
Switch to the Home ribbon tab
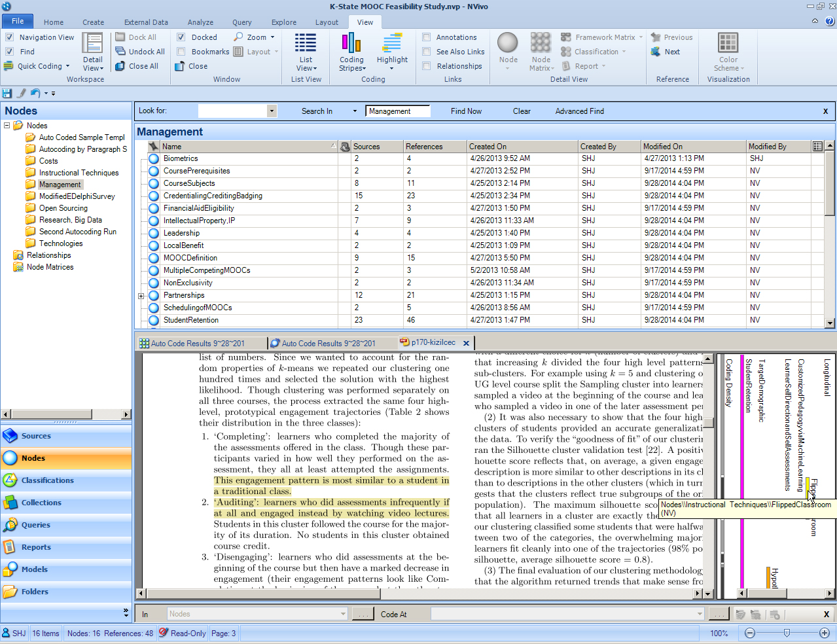(x=54, y=22)
